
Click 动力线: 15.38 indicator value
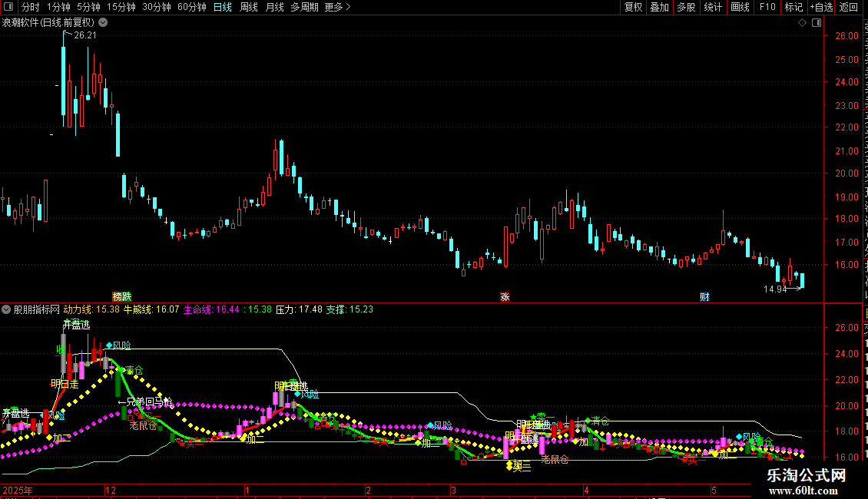pos(91,309)
